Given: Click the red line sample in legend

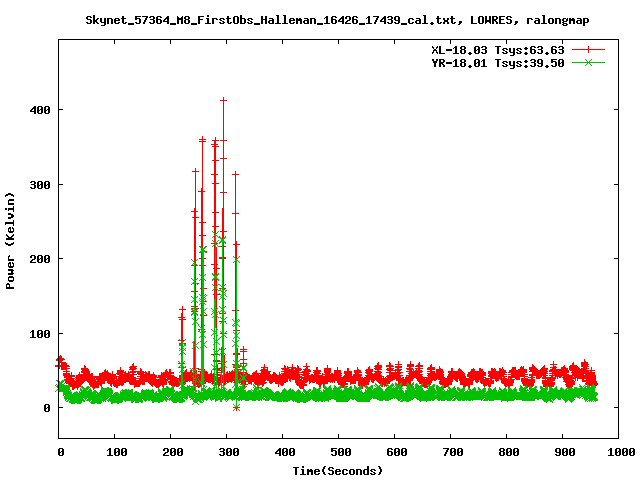Looking at the screenshot, I should coord(588,50).
